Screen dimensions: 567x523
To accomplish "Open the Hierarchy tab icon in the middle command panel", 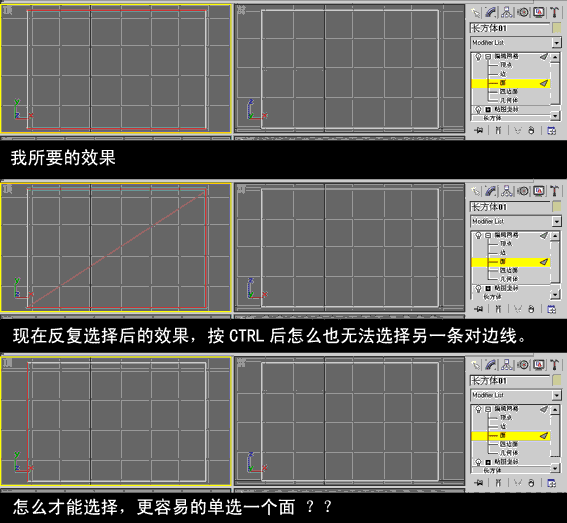I will [507, 191].
